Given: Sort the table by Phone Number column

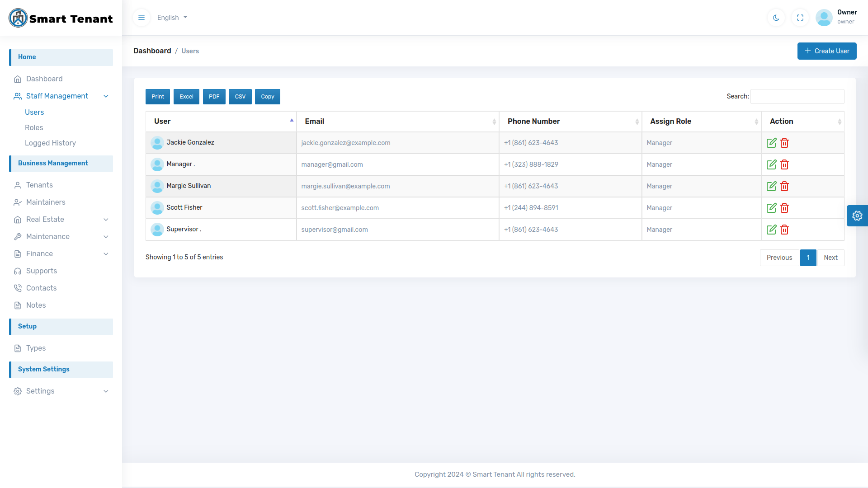Looking at the screenshot, I should coord(533,121).
